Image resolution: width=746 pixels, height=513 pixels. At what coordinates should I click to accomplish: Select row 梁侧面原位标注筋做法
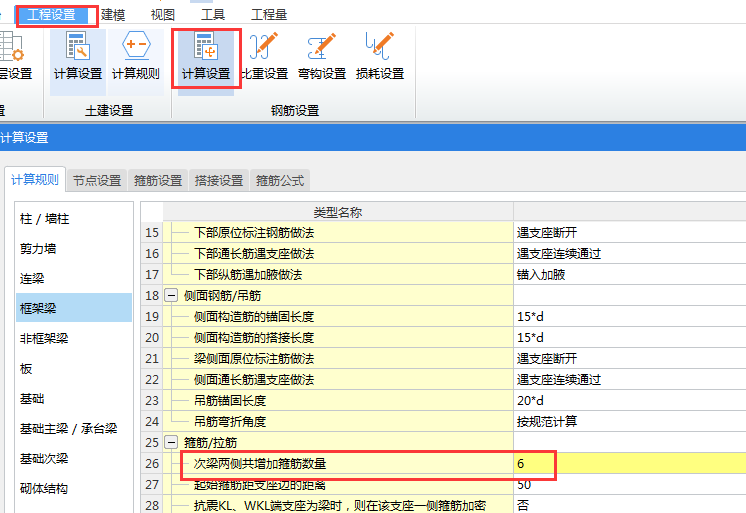pos(338,358)
